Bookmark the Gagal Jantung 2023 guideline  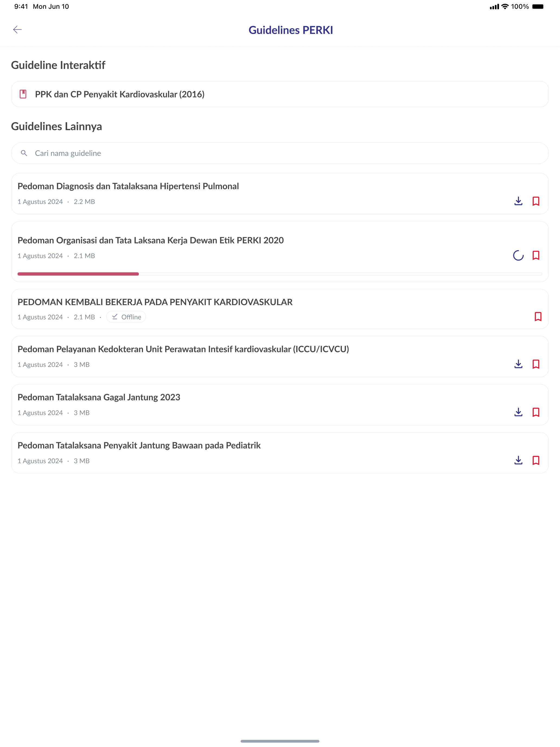click(x=536, y=412)
